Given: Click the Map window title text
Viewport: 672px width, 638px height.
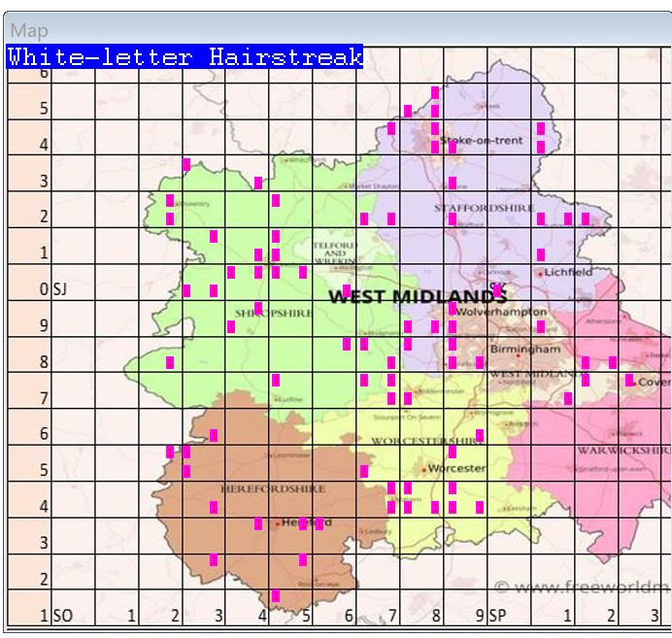Looking at the screenshot, I should coord(29,31).
